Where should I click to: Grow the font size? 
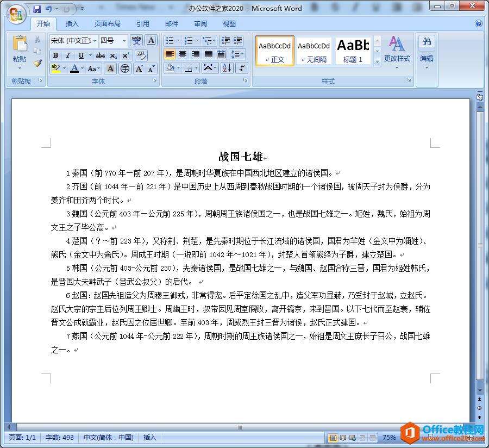coord(139,69)
